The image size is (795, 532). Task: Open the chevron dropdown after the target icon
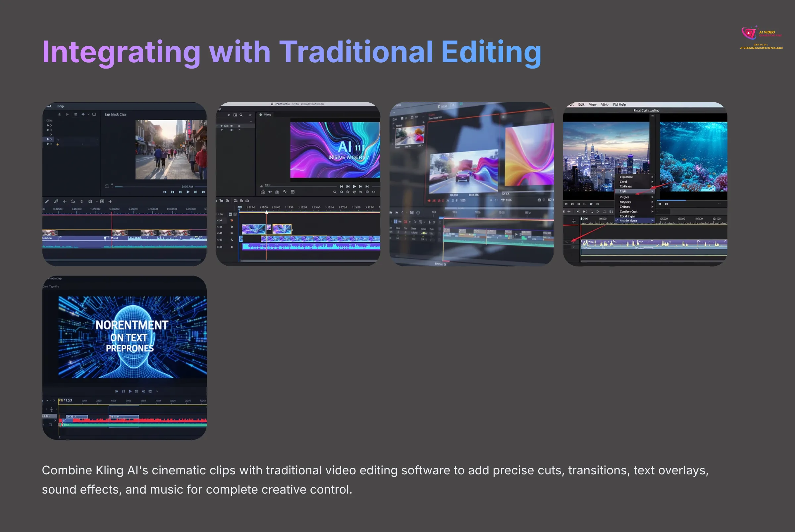(96, 201)
